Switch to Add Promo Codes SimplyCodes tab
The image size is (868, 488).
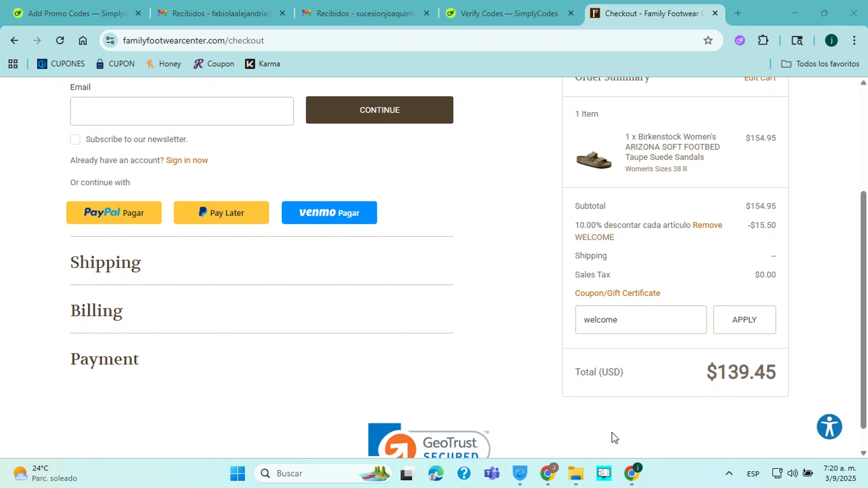click(x=76, y=13)
